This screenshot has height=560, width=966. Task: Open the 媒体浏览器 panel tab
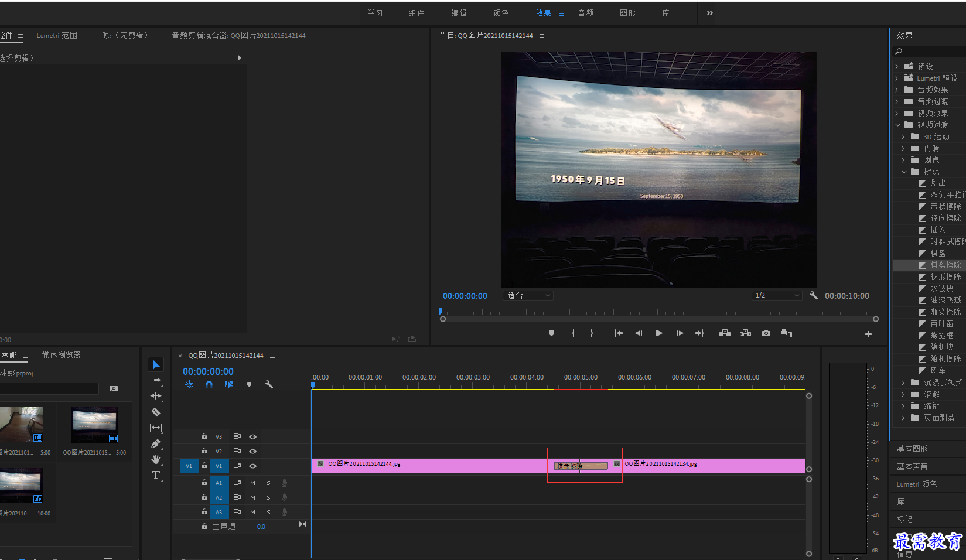tap(62, 355)
